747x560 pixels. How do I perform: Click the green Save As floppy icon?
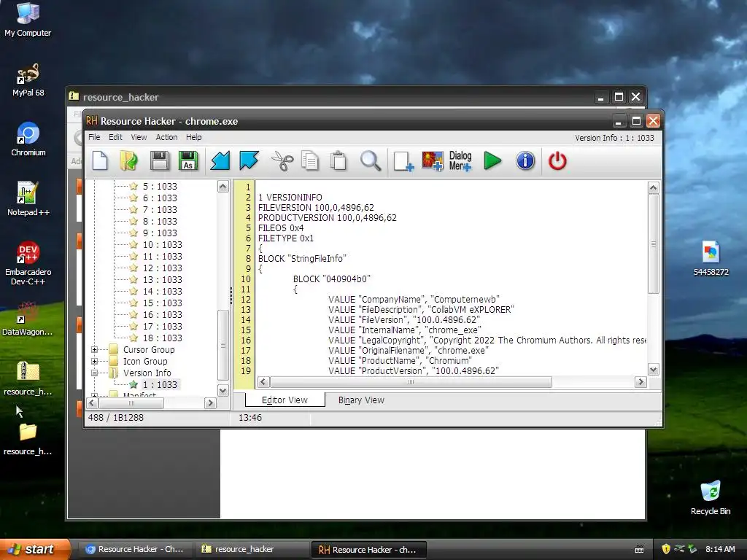tap(188, 160)
